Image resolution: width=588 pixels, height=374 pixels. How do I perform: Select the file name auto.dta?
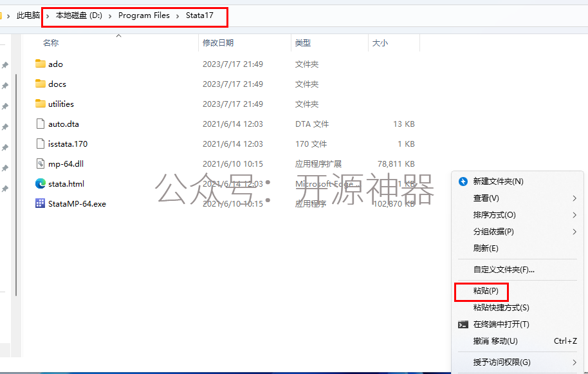pos(64,124)
